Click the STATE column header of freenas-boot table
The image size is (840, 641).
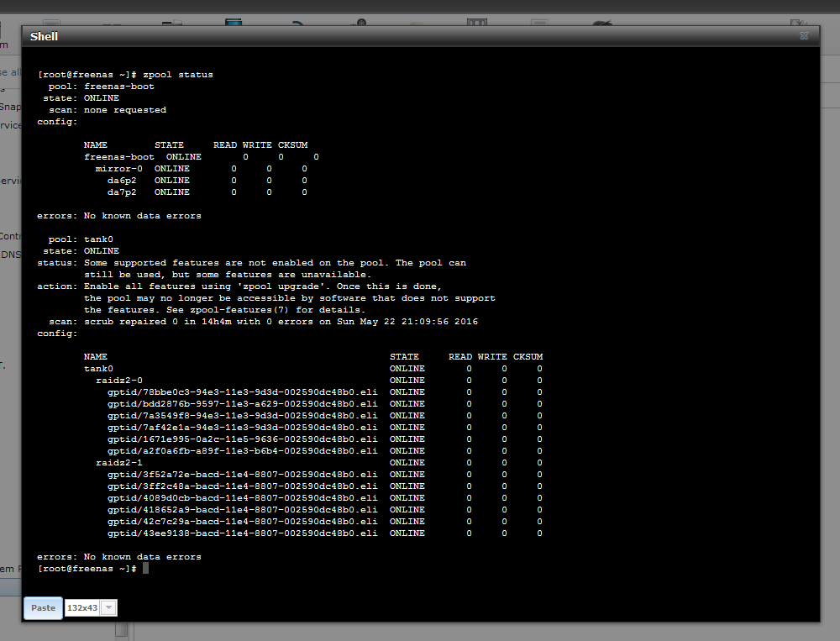(x=170, y=144)
